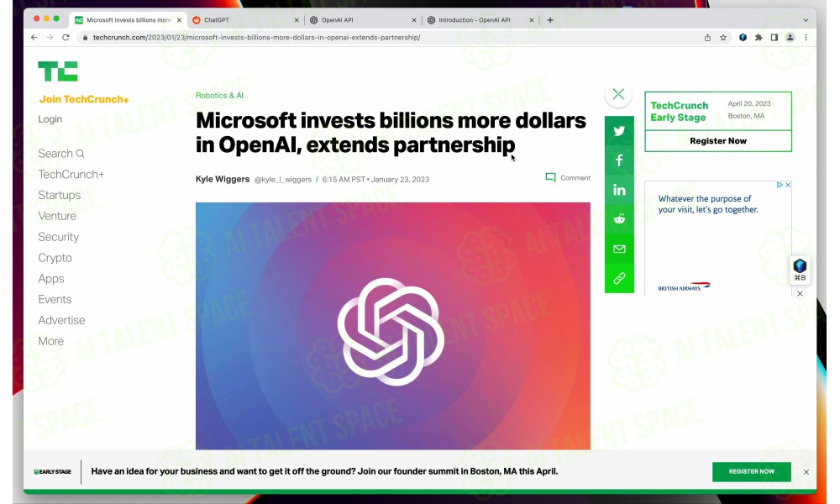Share article on Twitter
Screen dimensions: 840x504
coord(619,131)
